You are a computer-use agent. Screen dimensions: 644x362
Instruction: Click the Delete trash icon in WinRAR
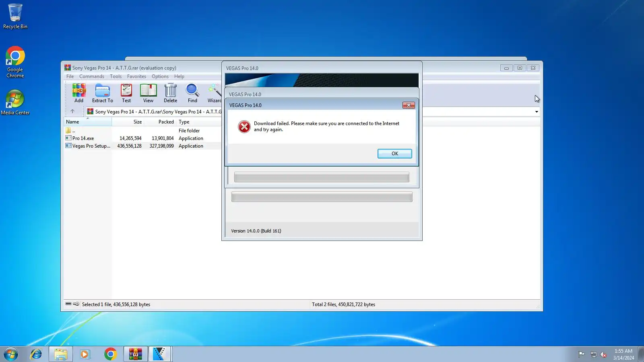170,93
